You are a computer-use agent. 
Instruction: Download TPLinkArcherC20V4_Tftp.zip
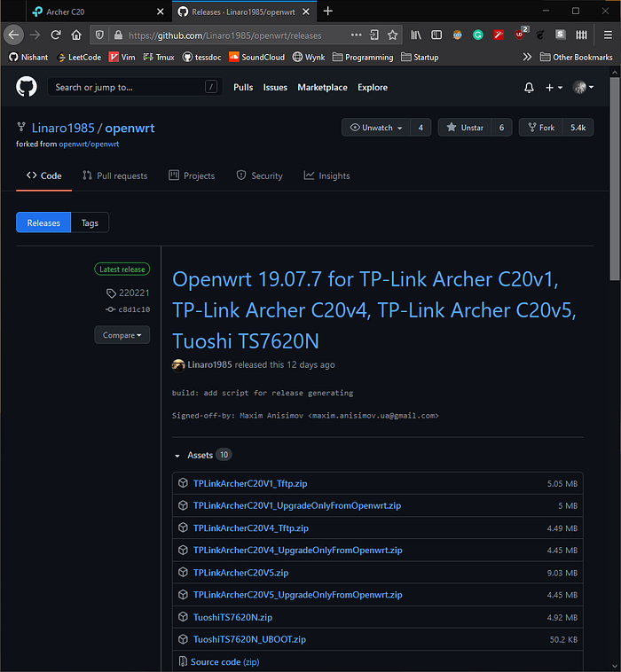click(x=251, y=528)
